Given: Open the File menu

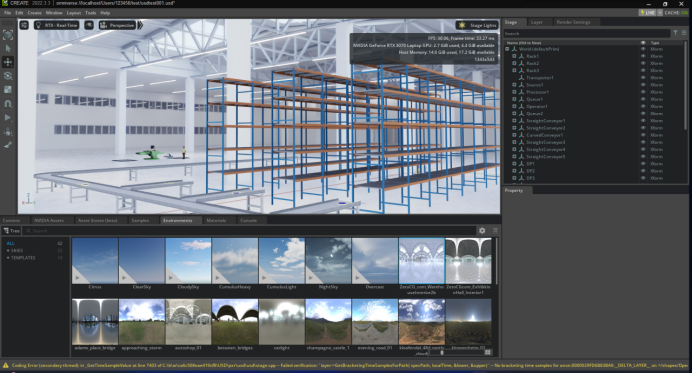Looking at the screenshot, I should coord(8,13).
